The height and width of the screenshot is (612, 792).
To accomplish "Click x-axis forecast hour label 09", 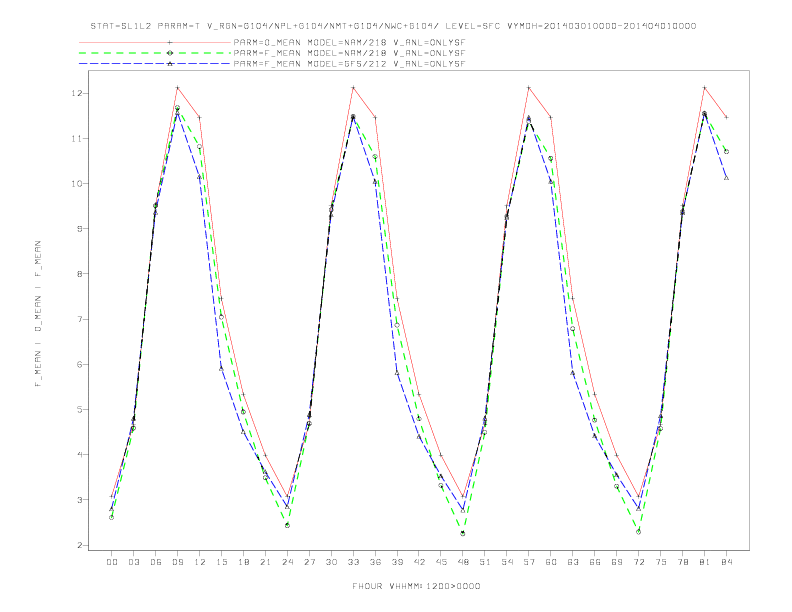I will coord(177,562).
